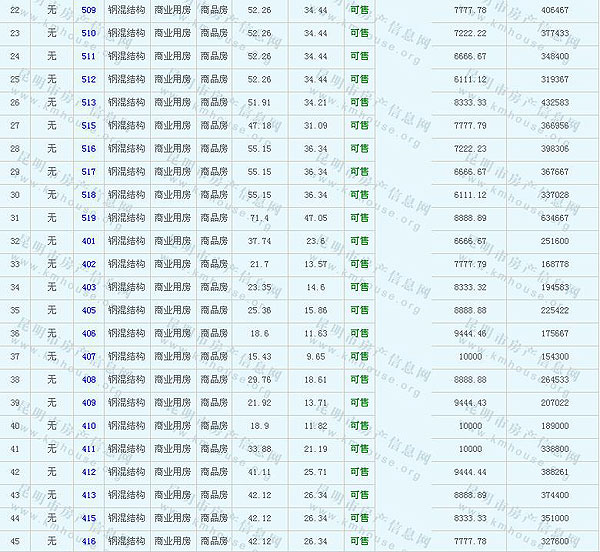
Task: Click room 510 link
Action: (x=89, y=32)
